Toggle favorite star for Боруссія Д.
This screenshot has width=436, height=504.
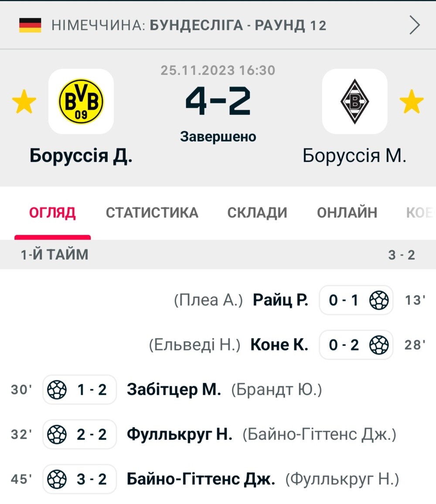pos(24,101)
